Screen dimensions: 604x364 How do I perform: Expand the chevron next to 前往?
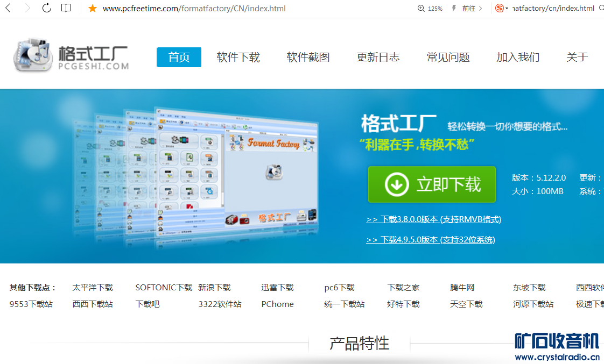pos(480,9)
